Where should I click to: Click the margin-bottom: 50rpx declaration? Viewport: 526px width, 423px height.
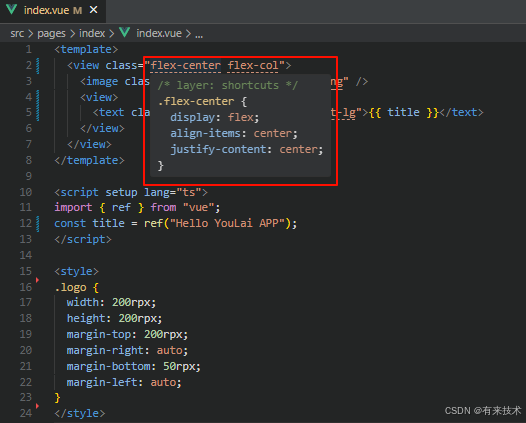134,366
